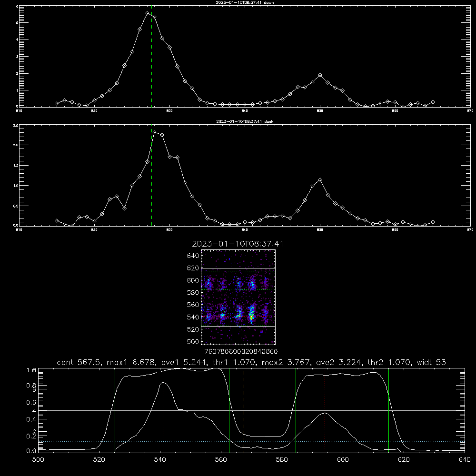Click the '600' x-axis label of the profile plot

343,460
